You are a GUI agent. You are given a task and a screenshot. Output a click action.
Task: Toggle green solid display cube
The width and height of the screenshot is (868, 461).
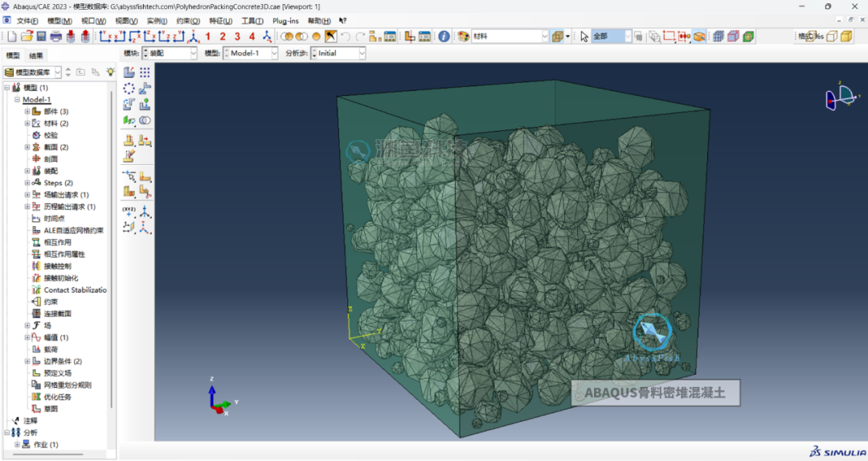[748, 36]
